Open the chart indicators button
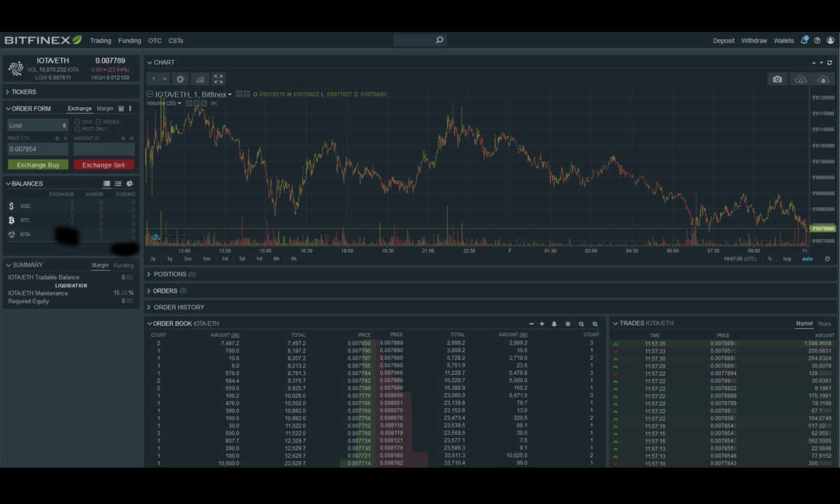The width and height of the screenshot is (840, 504). (x=199, y=80)
